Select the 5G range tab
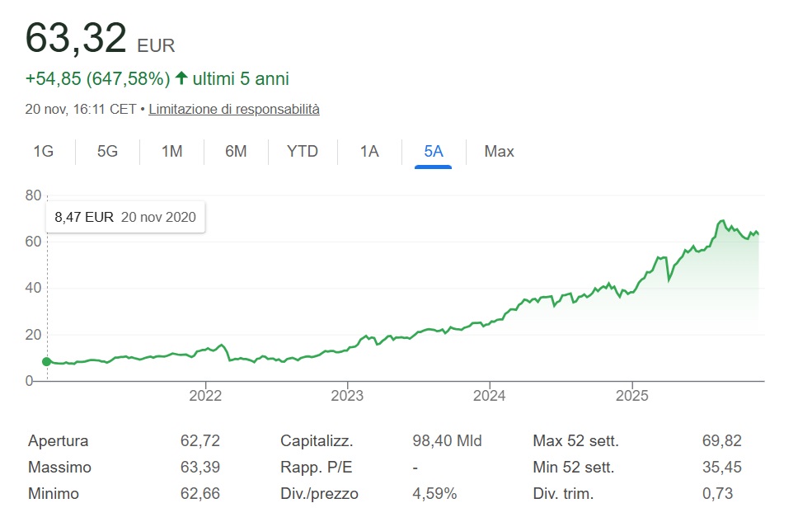Screen dimensions: 812x522 pyautogui.click(x=107, y=152)
